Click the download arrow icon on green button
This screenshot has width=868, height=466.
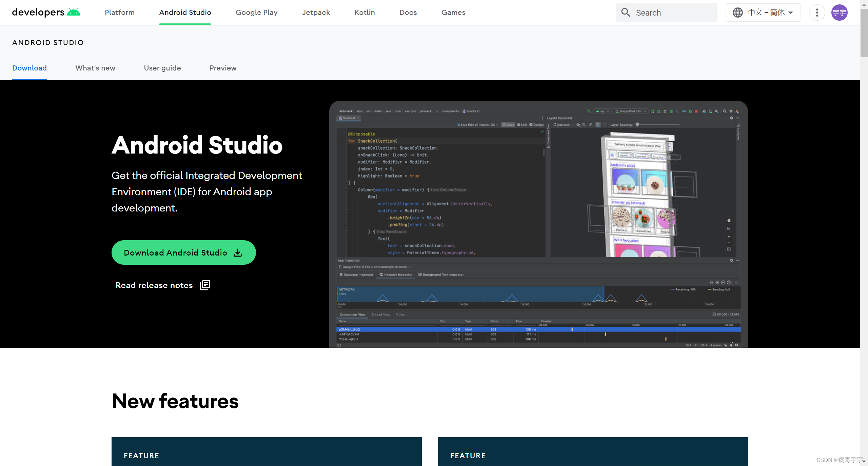[x=238, y=252]
